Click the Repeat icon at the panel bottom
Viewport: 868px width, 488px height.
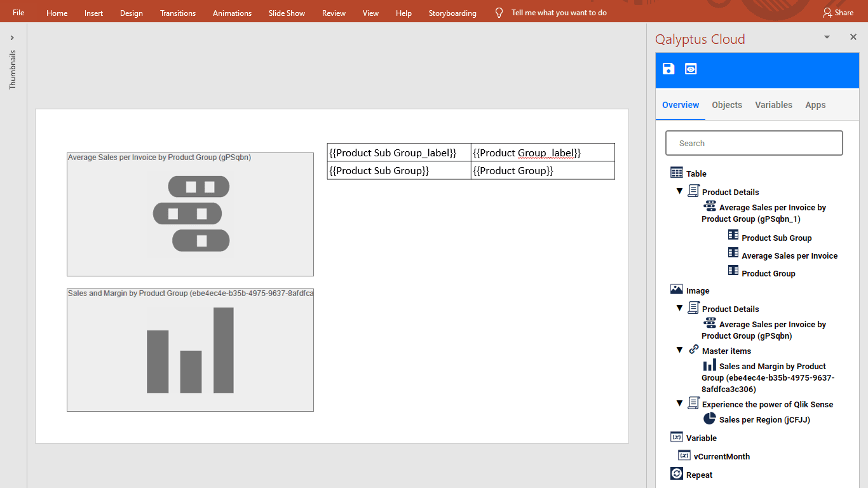677,474
